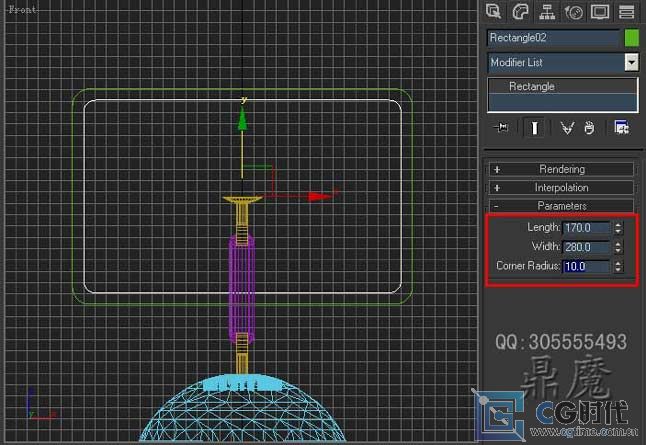The image size is (646, 445).
Task: Click the green object color swatch
Action: point(632,38)
